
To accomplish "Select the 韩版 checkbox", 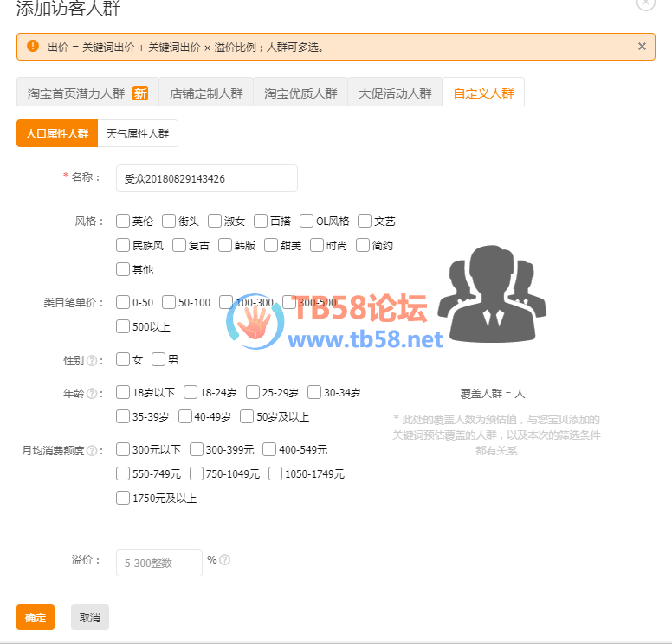I will [x=225, y=245].
